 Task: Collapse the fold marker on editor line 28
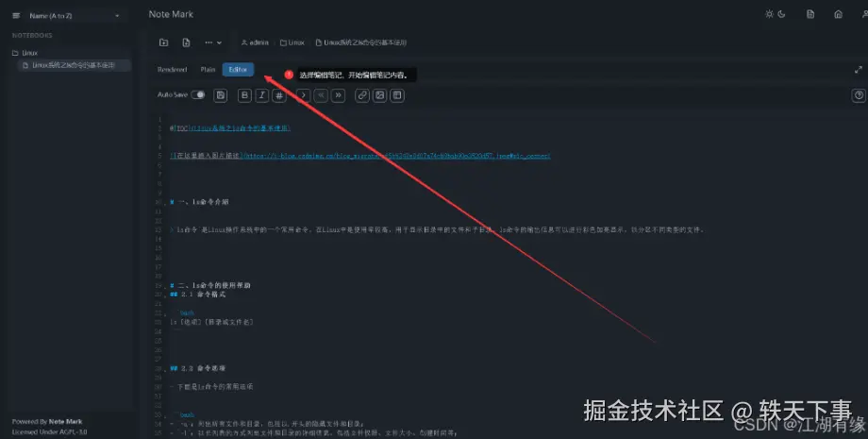[x=165, y=370]
